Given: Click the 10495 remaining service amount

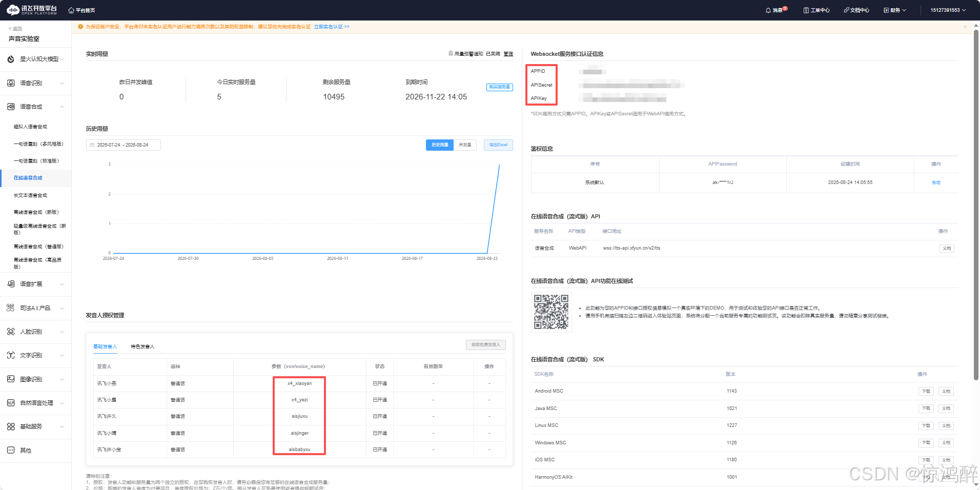Looking at the screenshot, I should [334, 97].
